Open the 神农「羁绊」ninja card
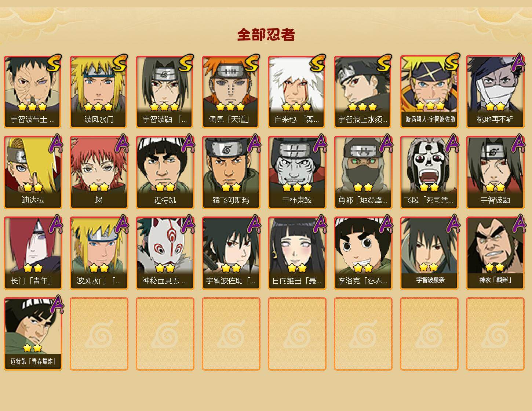Viewport: 532px width, 411px height. coord(495,253)
